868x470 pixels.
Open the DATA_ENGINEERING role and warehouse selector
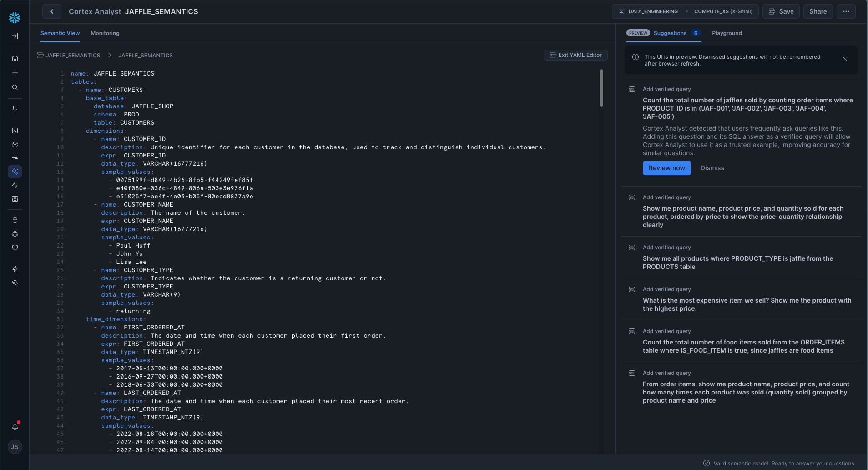click(685, 11)
